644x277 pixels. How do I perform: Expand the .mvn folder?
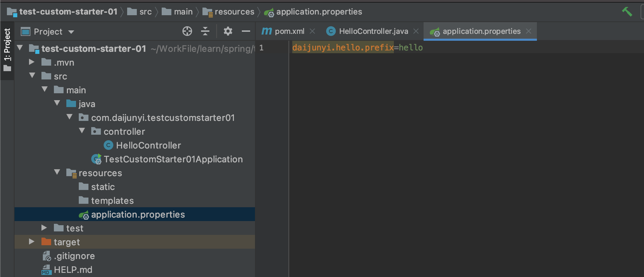(x=32, y=62)
